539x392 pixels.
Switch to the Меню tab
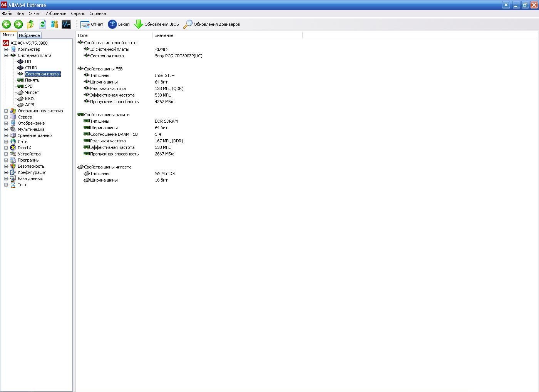tap(8, 35)
